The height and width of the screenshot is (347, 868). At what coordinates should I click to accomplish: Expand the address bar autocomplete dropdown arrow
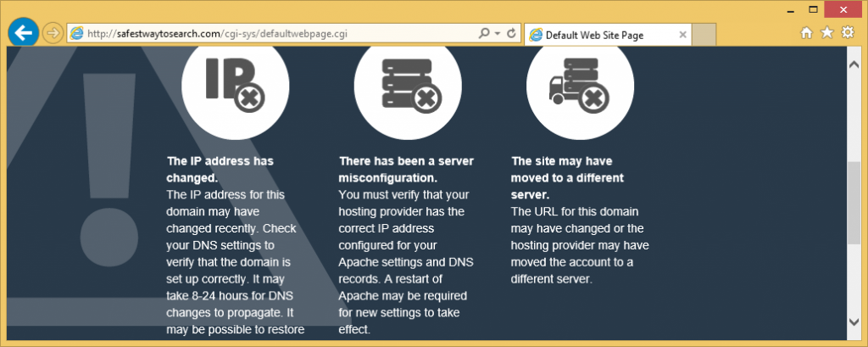click(497, 34)
